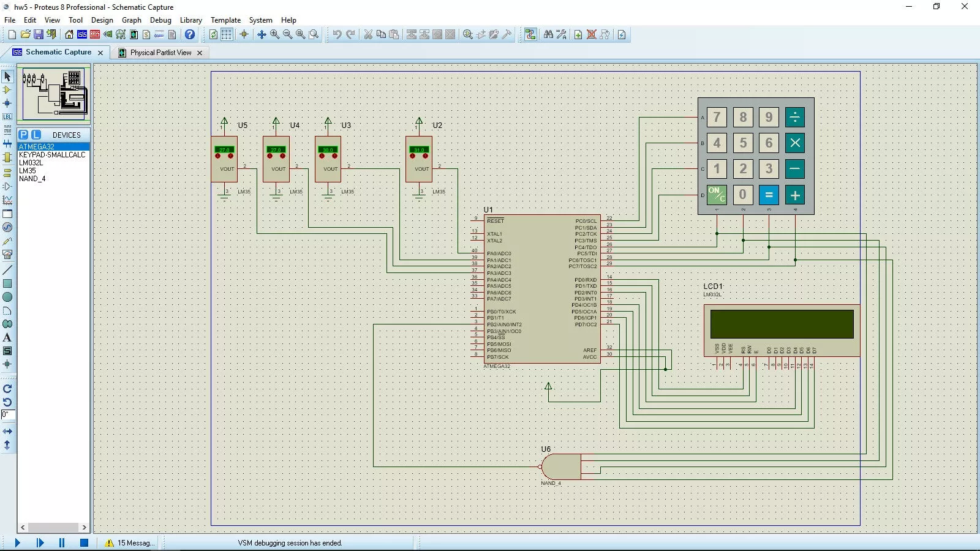Image resolution: width=980 pixels, height=551 pixels.
Task: Click the Undo toolbar icon
Action: (x=337, y=34)
